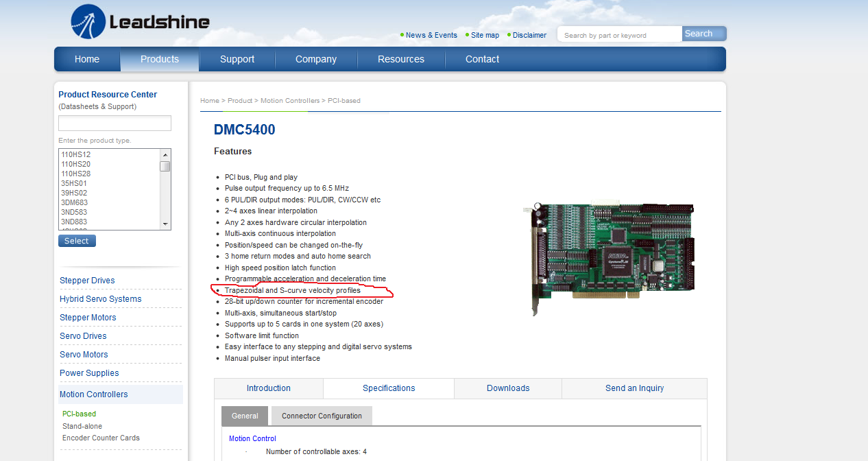Click the Motion Control section heading
868x461 pixels.
252,438
